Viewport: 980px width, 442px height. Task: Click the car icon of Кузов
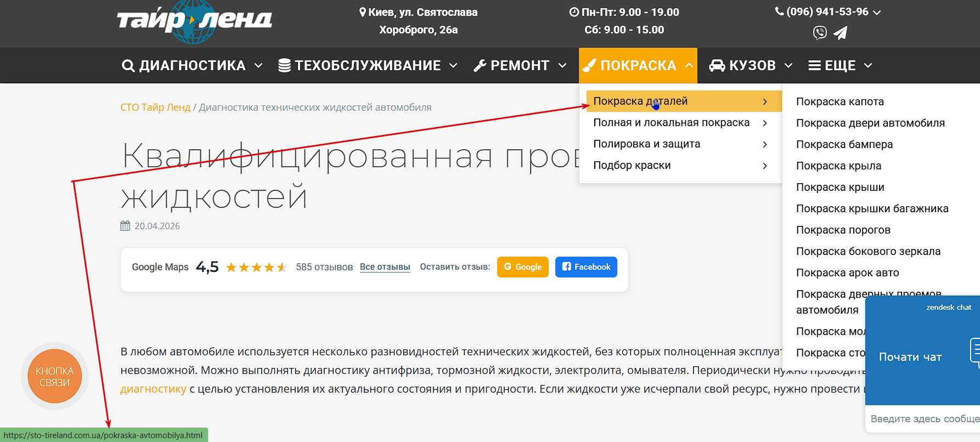(717, 66)
